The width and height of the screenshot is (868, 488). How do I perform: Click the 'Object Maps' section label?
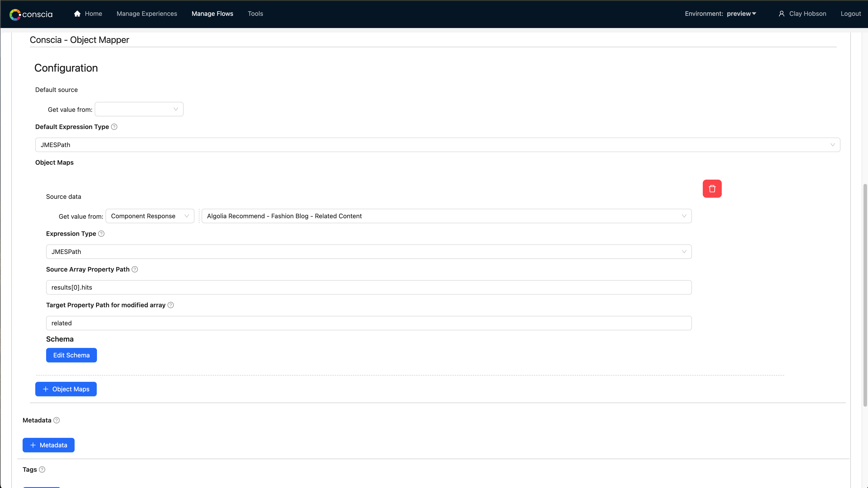pyautogui.click(x=54, y=162)
